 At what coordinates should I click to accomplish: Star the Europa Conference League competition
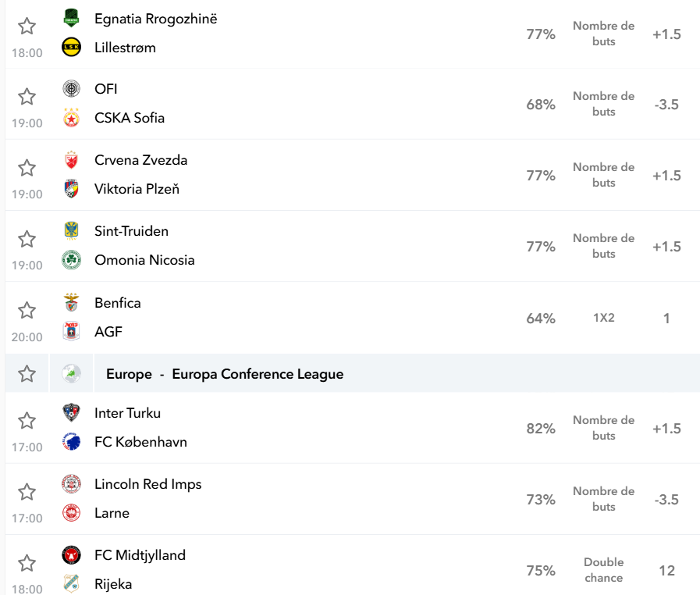pos(27,373)
